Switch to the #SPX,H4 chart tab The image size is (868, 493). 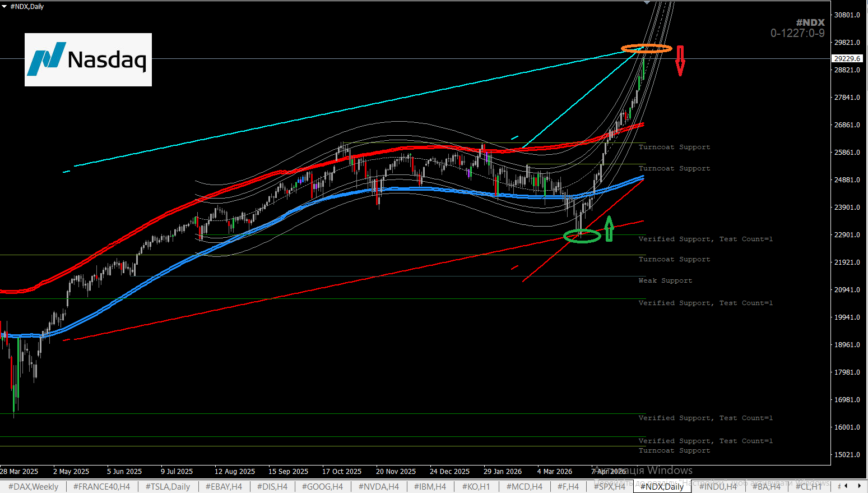click(x=609, y=486)
